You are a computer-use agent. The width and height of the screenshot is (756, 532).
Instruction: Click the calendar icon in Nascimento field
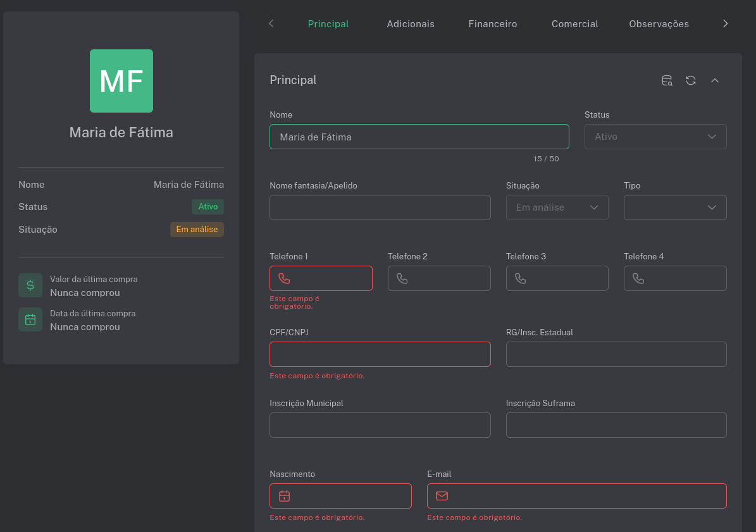click(284, 496)
